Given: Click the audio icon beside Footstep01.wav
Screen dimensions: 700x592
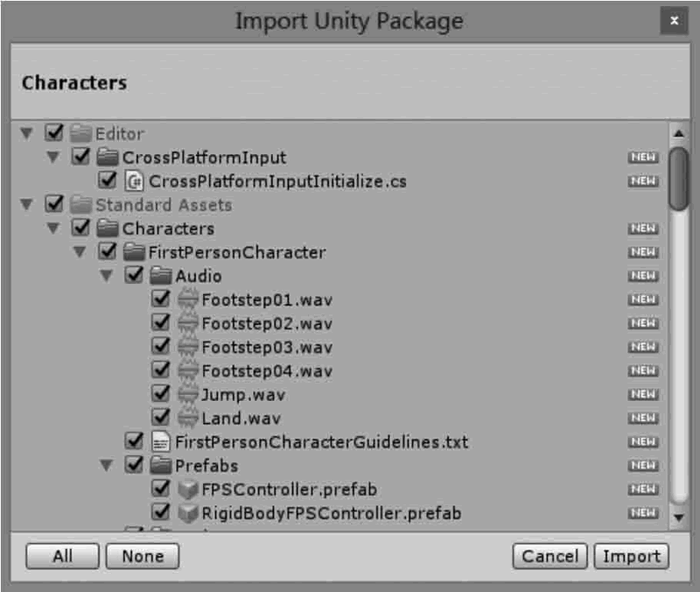Looking at the screenshot, I should click(x=189, y=300).
